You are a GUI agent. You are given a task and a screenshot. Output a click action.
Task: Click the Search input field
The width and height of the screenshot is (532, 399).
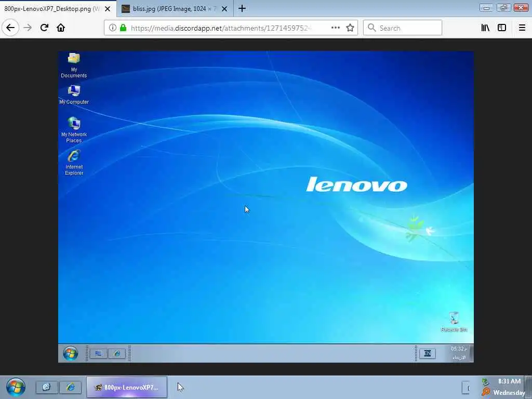[x=403, y=28]
